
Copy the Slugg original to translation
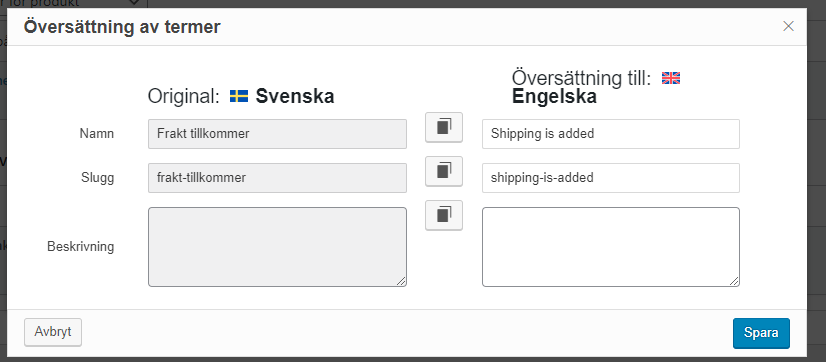(x=444, y=171)
